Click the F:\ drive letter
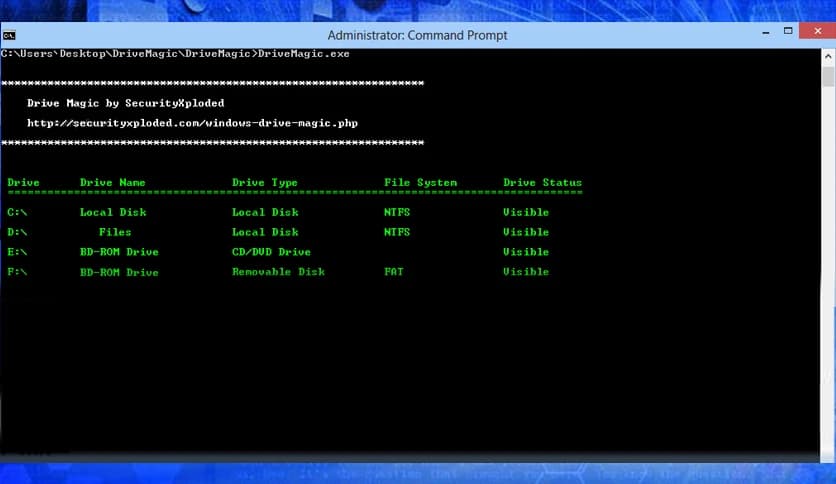 pos(17,272)
